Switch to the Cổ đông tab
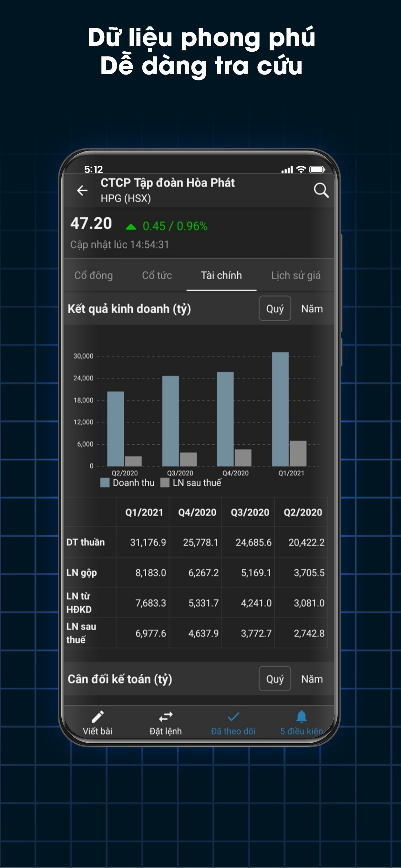 point(94,275)
